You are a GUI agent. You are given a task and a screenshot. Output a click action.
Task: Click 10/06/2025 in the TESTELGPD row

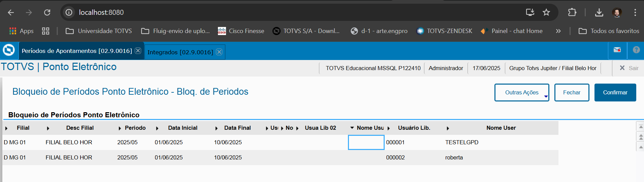pyautogui.click(x=228, y=142)
